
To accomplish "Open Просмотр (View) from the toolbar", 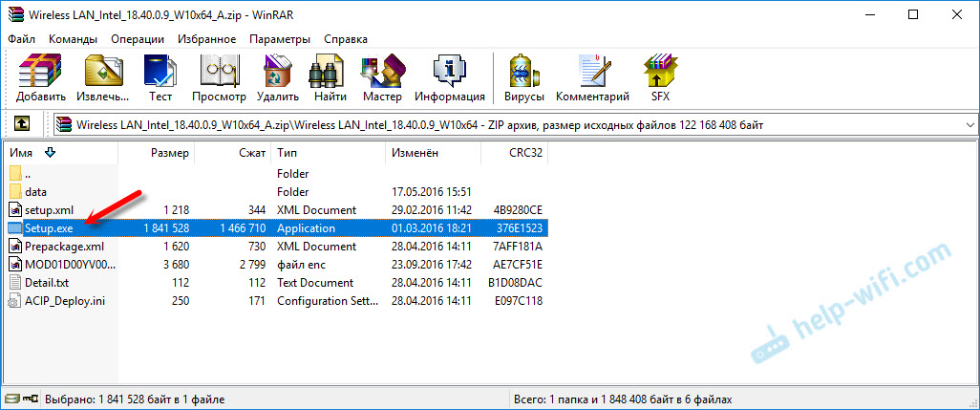I will (x=219, y=76).
